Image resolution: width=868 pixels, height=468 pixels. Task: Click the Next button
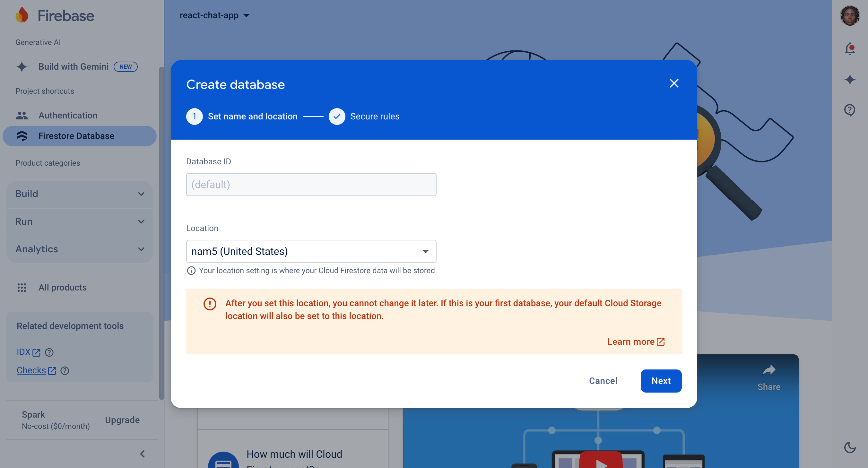[x=661, y=381]
